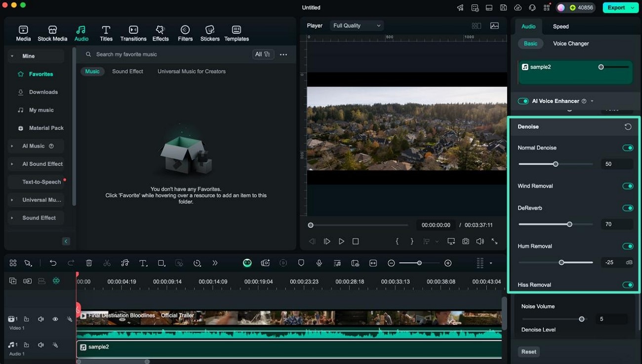This screenshot has height=364, width=642.
Task: Click the auto-ripple green icon above track headers
Action: pyautogui.click(x=56, y=281)
